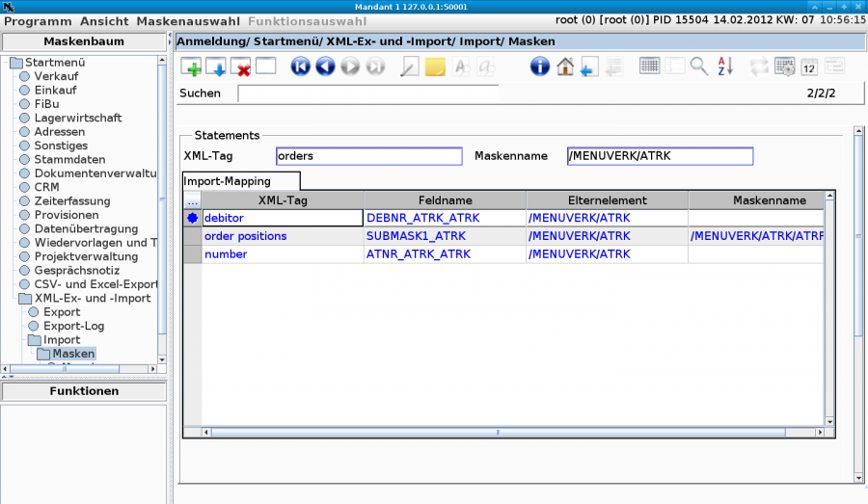Click the delete record red X icon

tap(241, 66)
